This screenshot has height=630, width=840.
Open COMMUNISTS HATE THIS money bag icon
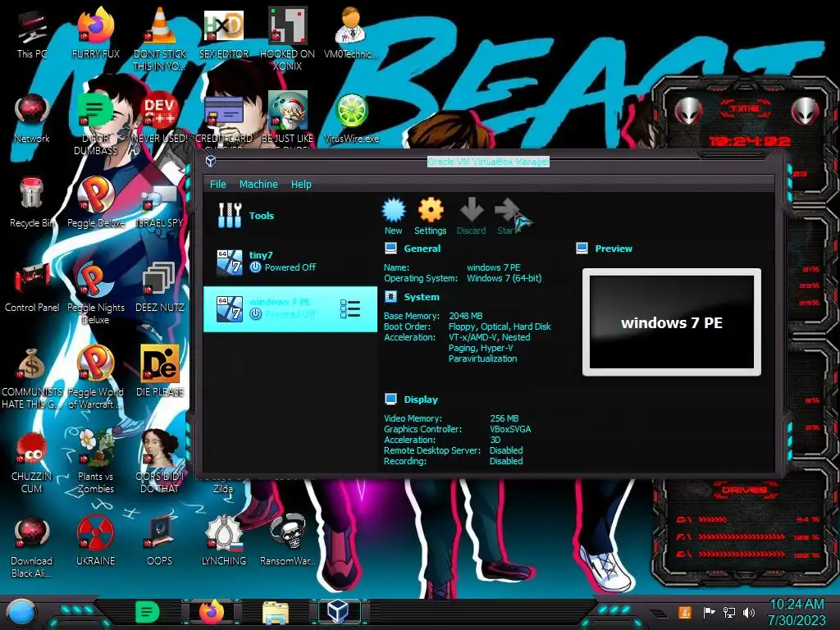(32, 378)
